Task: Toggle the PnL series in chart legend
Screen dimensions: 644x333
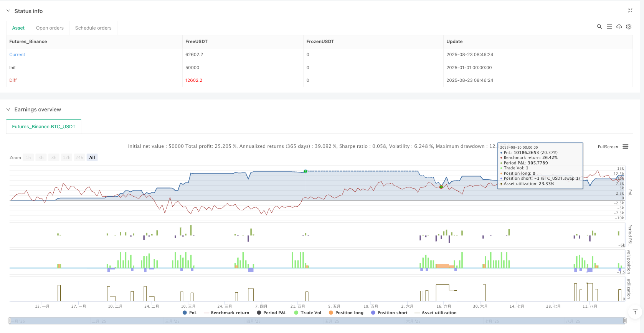Action: point(190,313)
